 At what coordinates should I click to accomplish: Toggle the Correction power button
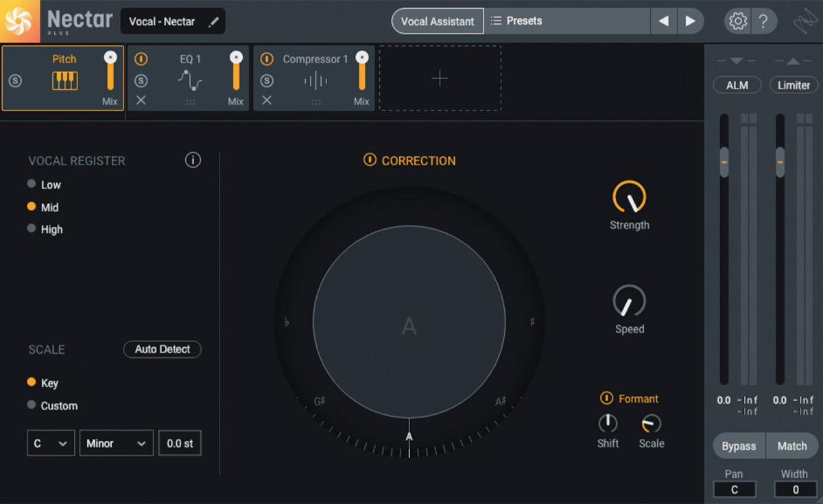[x=370, y=160]
